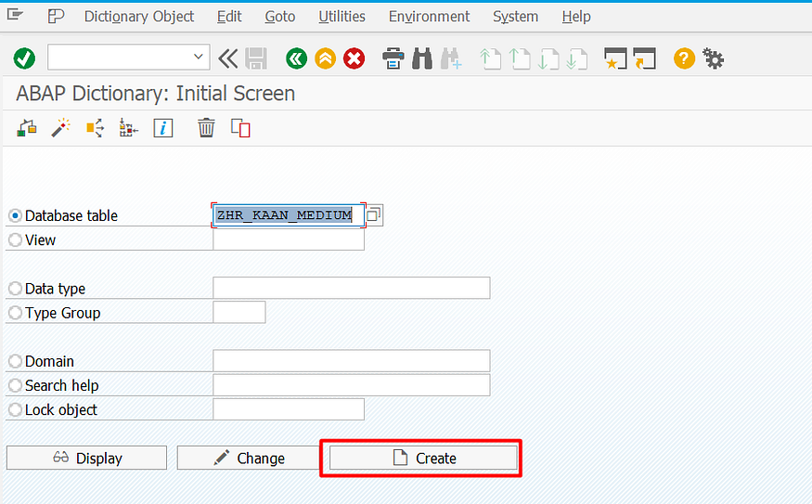Click the Type Group input field
Screen dimensions: 812x504
tap(239, 313)
